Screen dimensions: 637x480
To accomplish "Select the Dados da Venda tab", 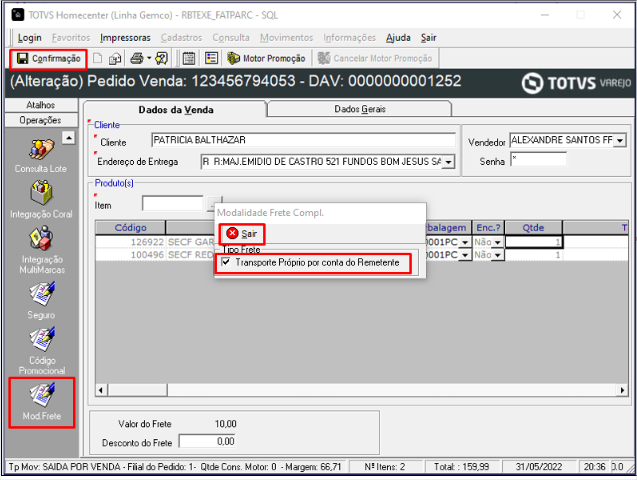I will pos(176,110).
